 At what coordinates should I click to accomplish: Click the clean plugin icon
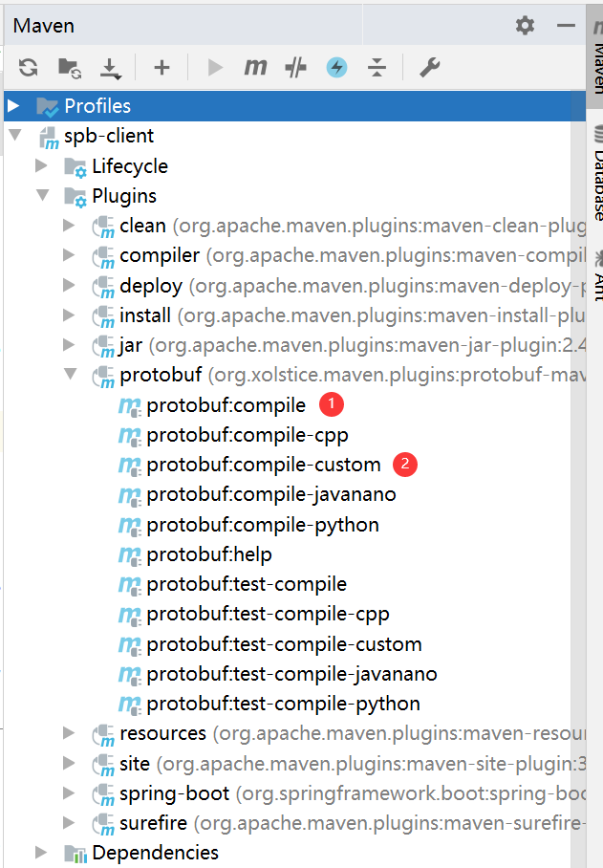[103, 227]
